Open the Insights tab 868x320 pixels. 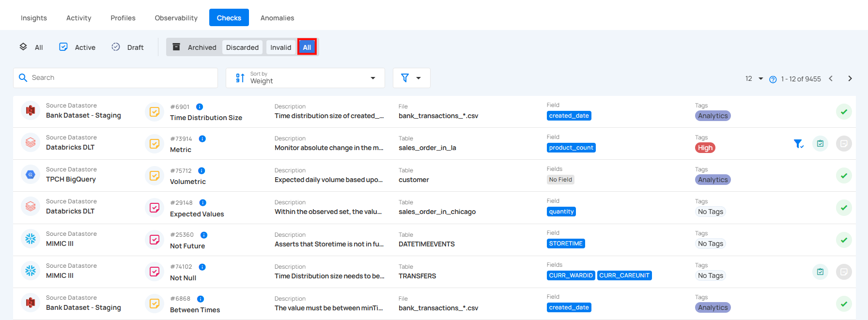(34, 18)
